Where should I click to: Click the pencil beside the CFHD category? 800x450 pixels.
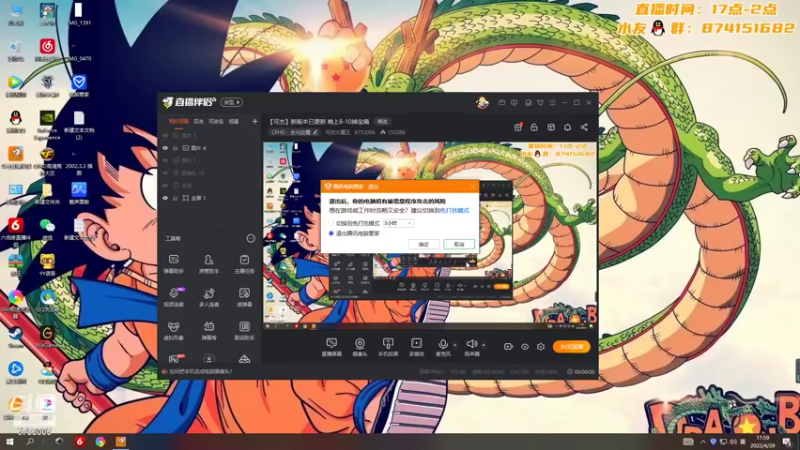point(315,132)
